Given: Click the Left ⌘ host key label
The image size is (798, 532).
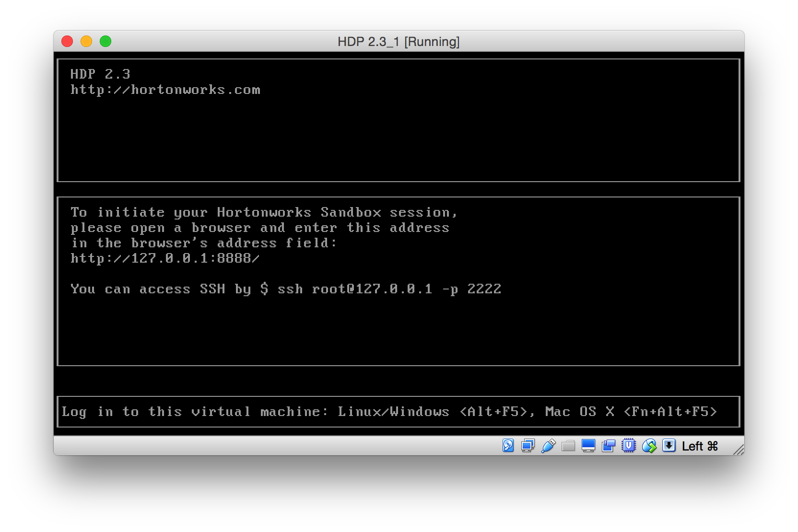Looking at the screenshot, I should 700,446.
